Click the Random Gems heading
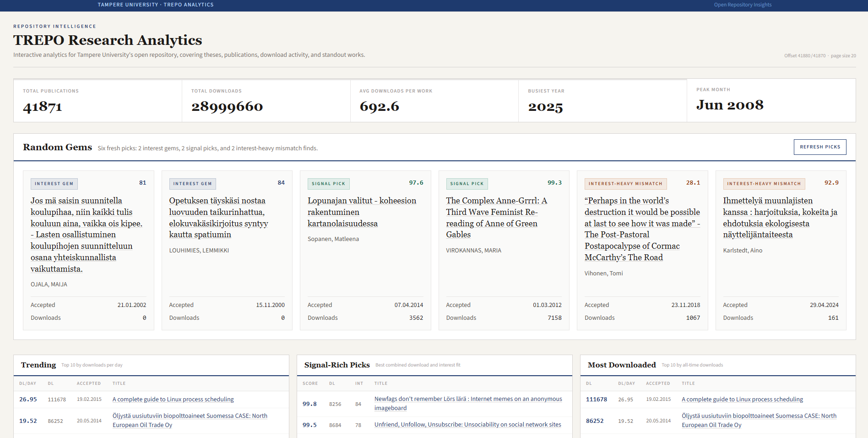The image size is (868, 438). [x=57, y=148]
